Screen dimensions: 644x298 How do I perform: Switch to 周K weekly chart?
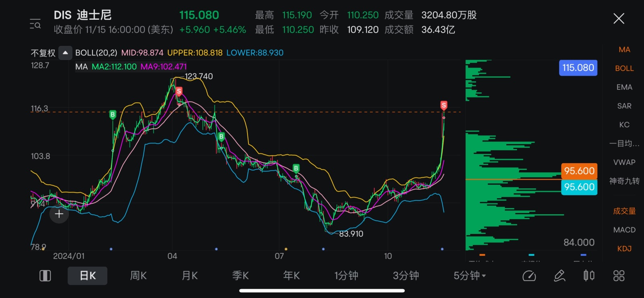click(x=138, y=276)
